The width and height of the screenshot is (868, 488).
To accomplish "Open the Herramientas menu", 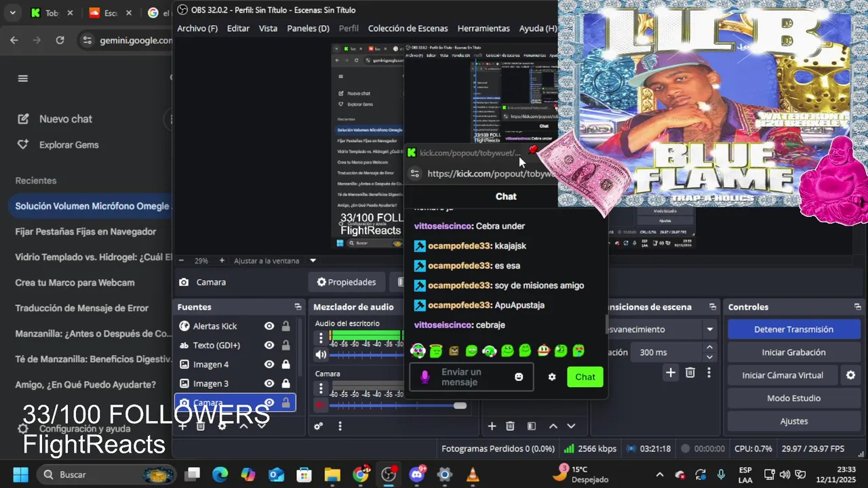I will click(484, 28).
